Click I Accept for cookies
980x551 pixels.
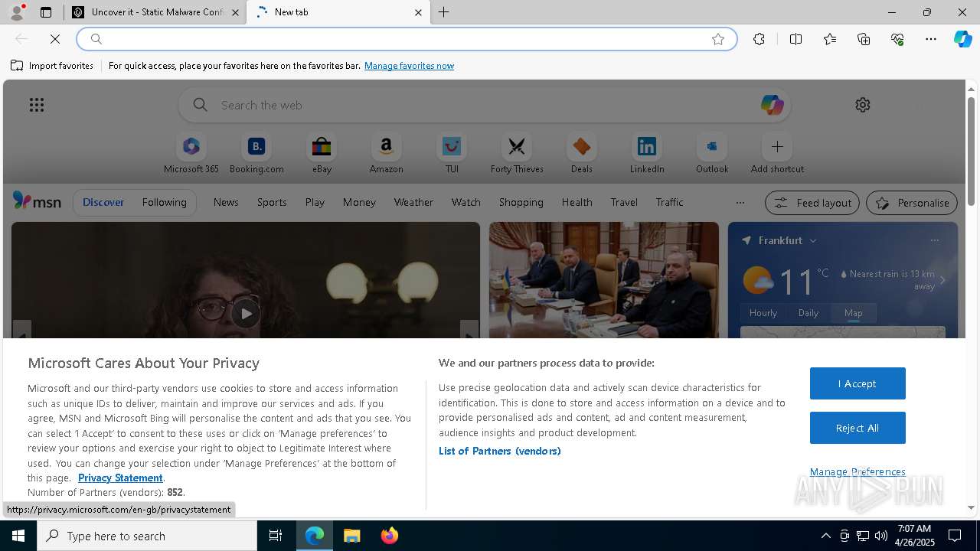tap(857, 383)
